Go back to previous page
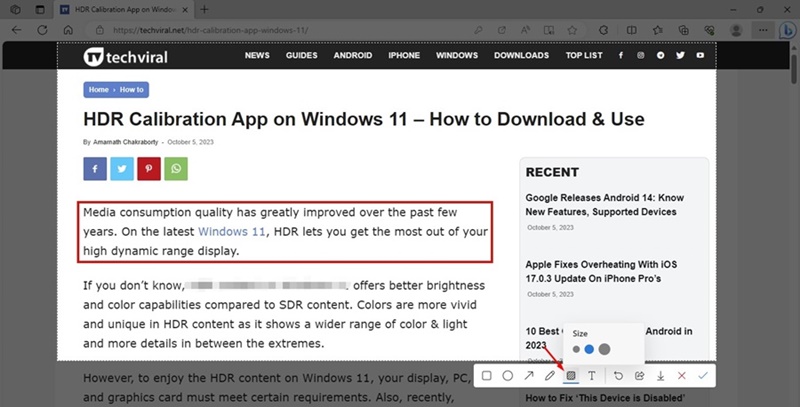800x407 pixels. 16,30
